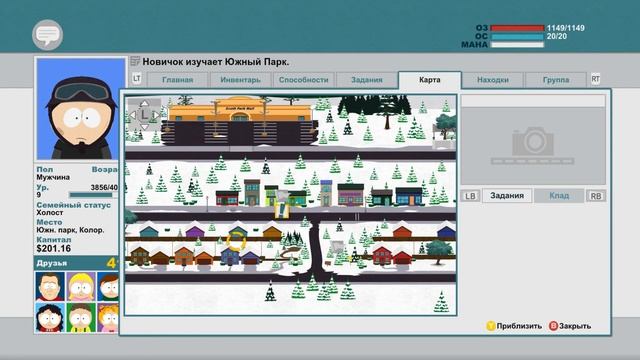640x360 pixels.
Task: Click the Семейный статус label
Action: 73,205
